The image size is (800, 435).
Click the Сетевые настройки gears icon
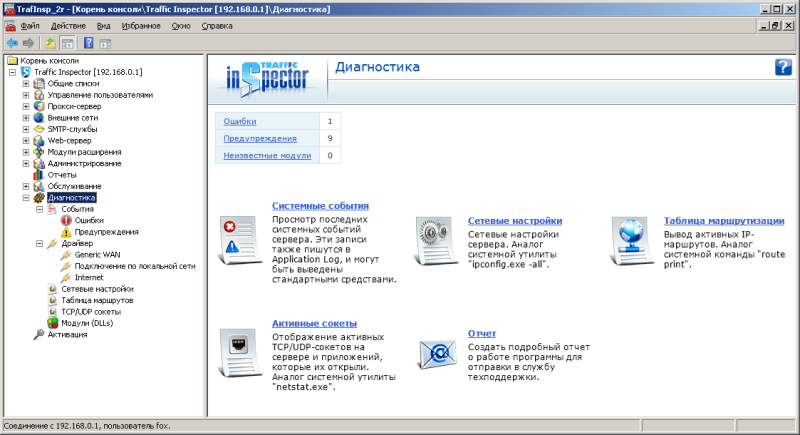[x=435, y=240]
